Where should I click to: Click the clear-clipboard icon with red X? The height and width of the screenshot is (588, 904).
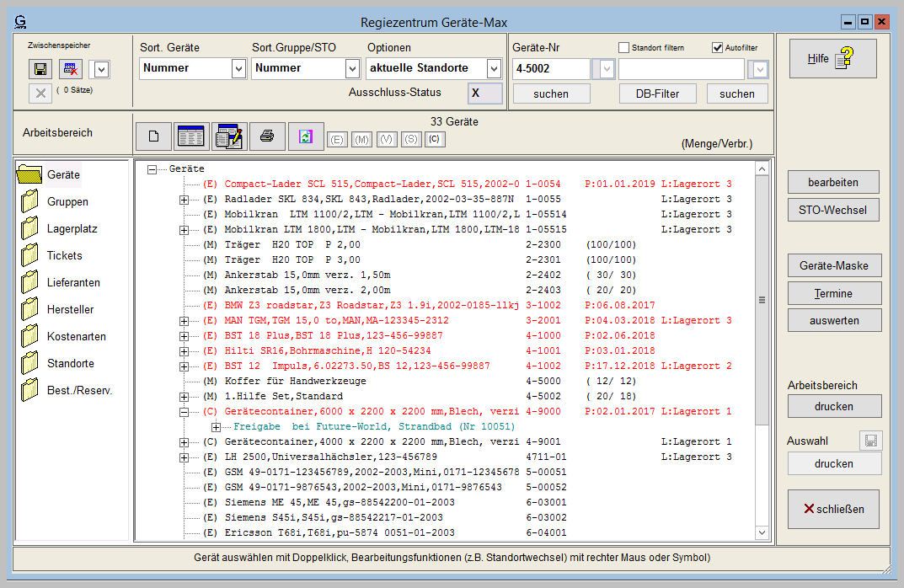pyautogui.click(x=71, y=69)
